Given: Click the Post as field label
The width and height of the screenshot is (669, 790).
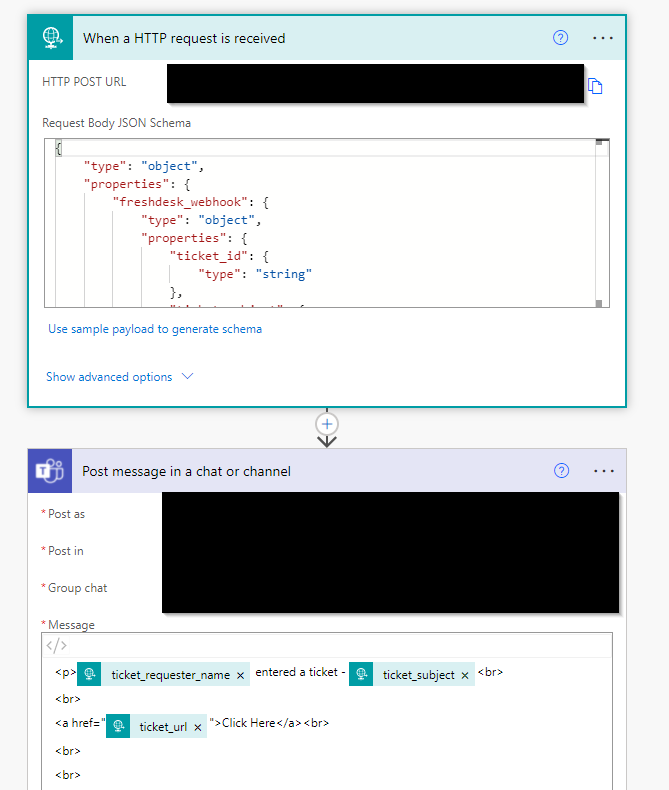Looking at the screenshot, I should click(66, 514).
